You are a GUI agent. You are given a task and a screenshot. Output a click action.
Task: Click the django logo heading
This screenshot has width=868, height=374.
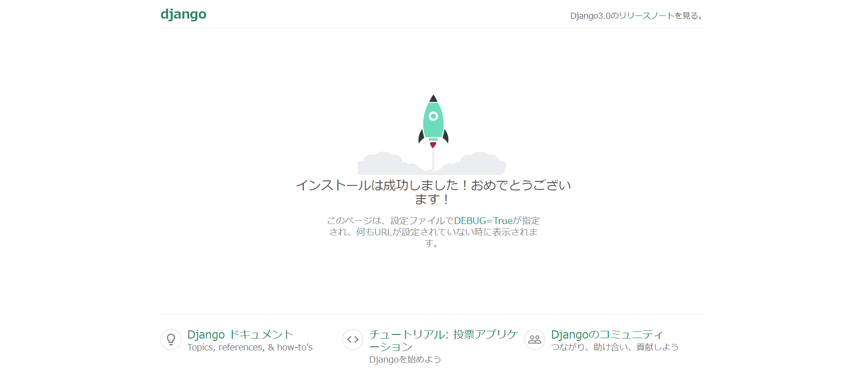183,14
